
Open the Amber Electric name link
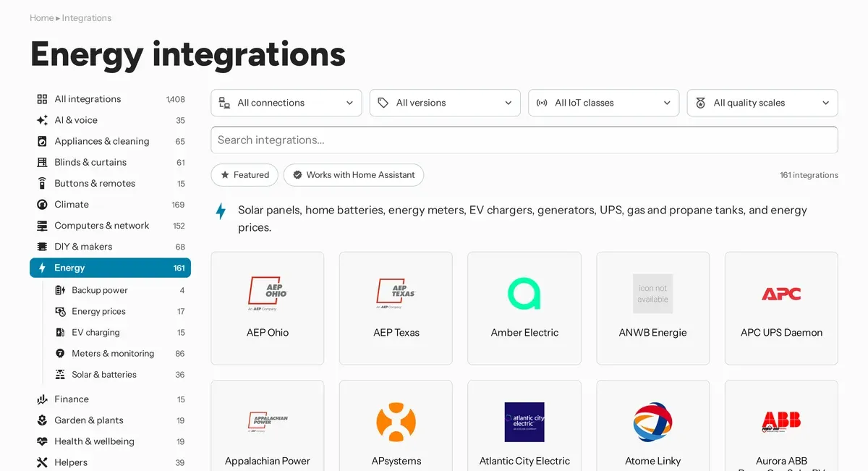524,333
